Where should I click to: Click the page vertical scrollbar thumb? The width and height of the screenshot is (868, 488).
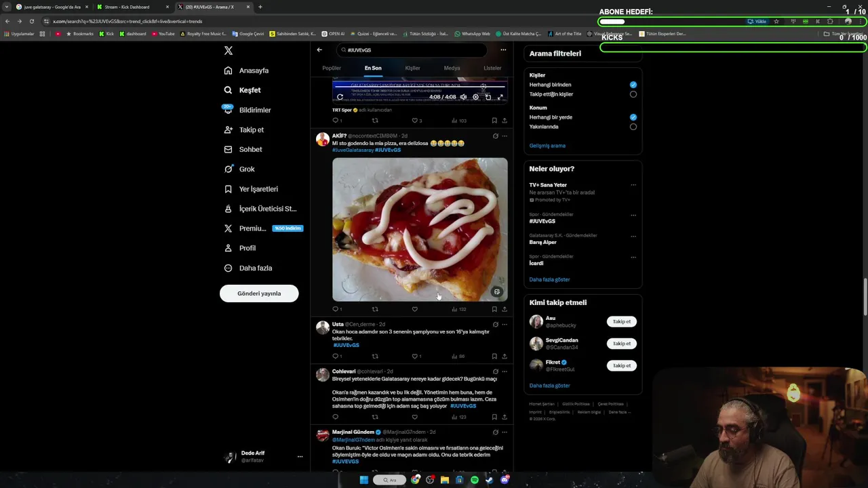865,296
